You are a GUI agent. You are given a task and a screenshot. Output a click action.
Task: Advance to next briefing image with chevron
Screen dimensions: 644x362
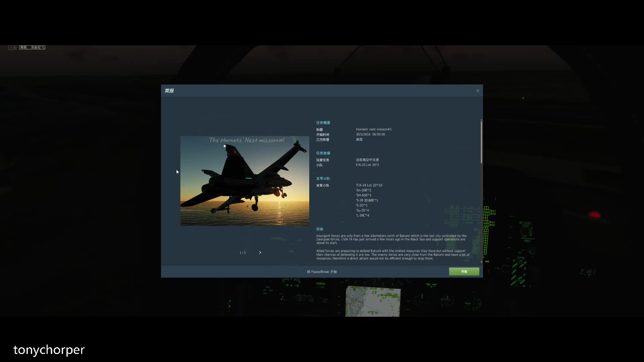pyautogui.click(x=260, y=252)
